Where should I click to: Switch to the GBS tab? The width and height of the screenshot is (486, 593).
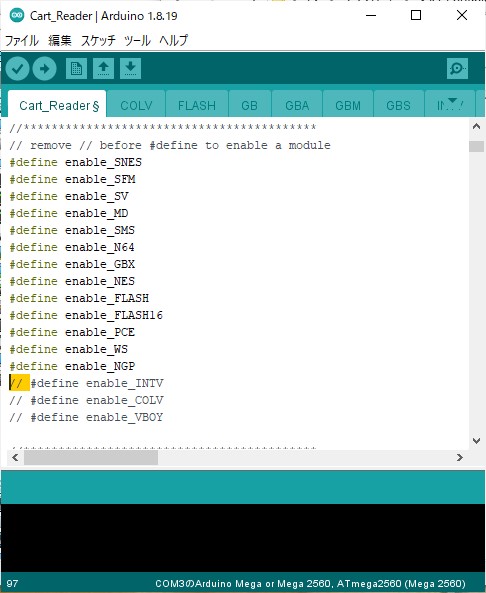[x=398, y=105]
